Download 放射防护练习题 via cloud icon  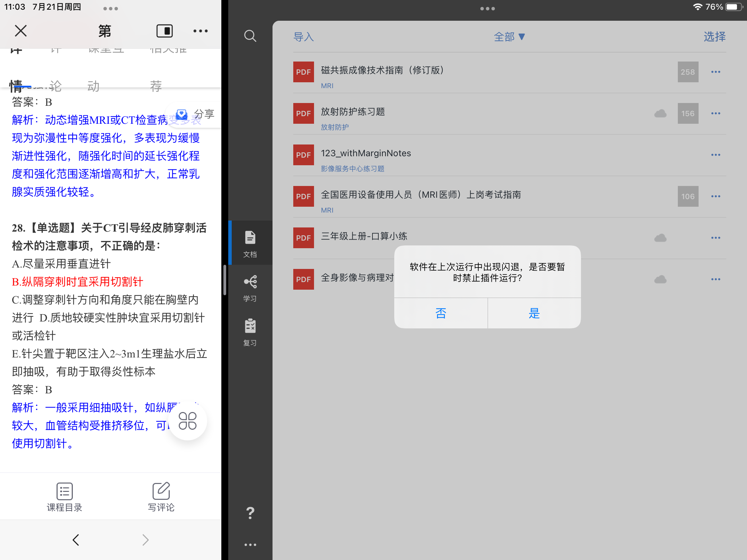pos(660,113)
